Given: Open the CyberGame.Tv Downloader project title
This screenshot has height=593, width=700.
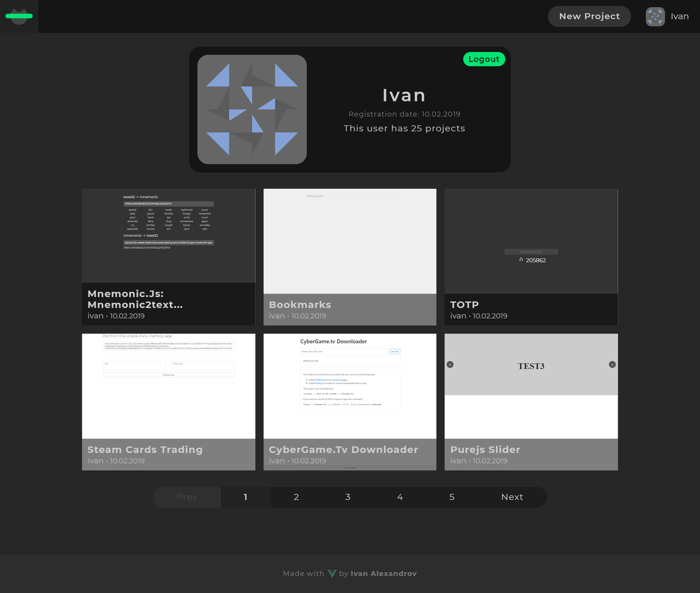Looking at the screenshot, I should [x=343, y=449].
